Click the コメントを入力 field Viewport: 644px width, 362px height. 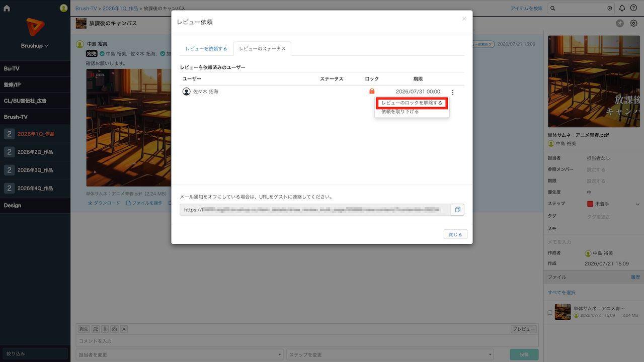307,341
